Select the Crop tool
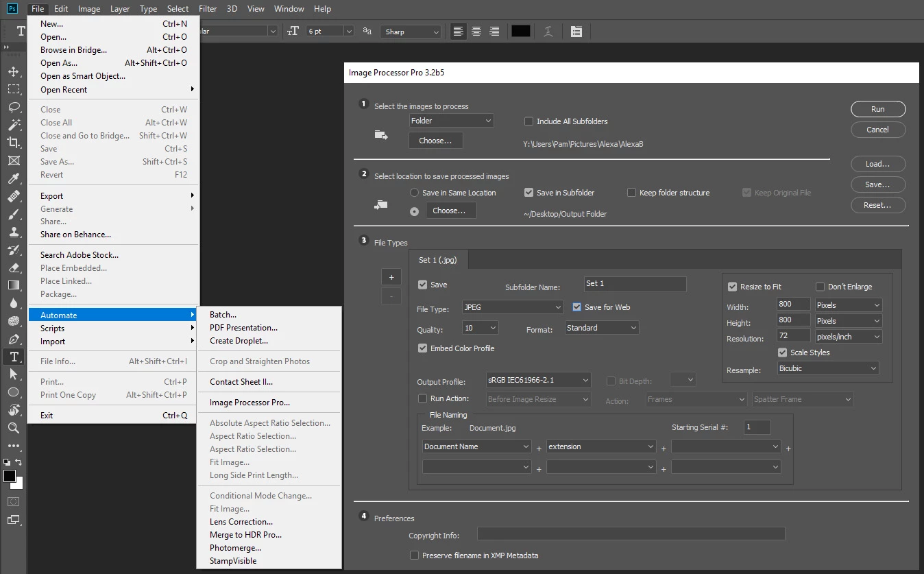This screenshot has height=574, width=924. coord(13,143)
